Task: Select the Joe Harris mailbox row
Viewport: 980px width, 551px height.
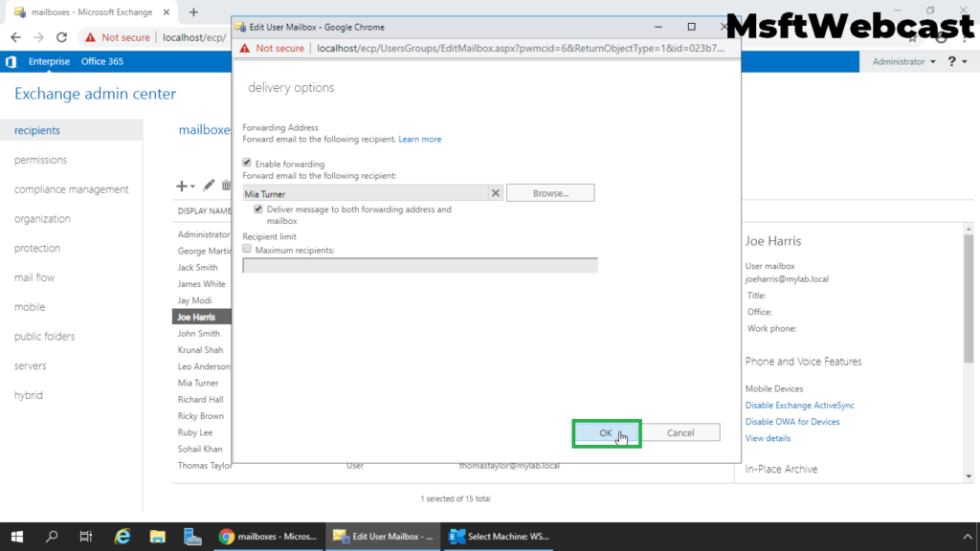Action: tap(202, 317)
